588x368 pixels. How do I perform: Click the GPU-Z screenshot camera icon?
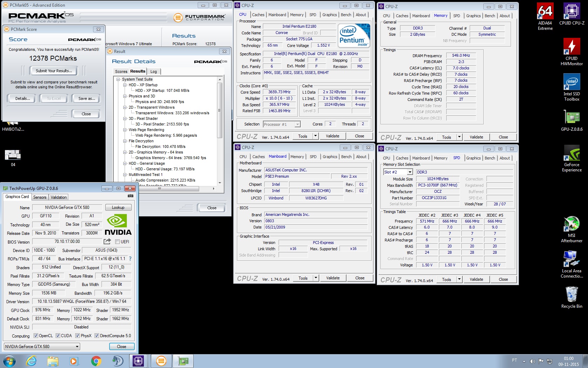coord(131,196)
